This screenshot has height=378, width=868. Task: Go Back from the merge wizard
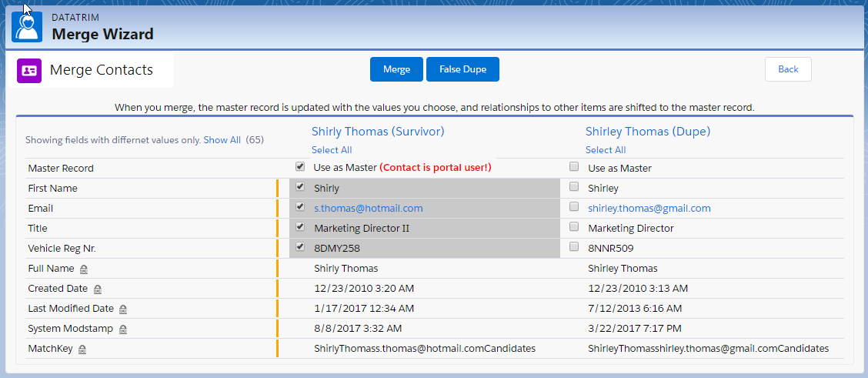coord(788,69)
